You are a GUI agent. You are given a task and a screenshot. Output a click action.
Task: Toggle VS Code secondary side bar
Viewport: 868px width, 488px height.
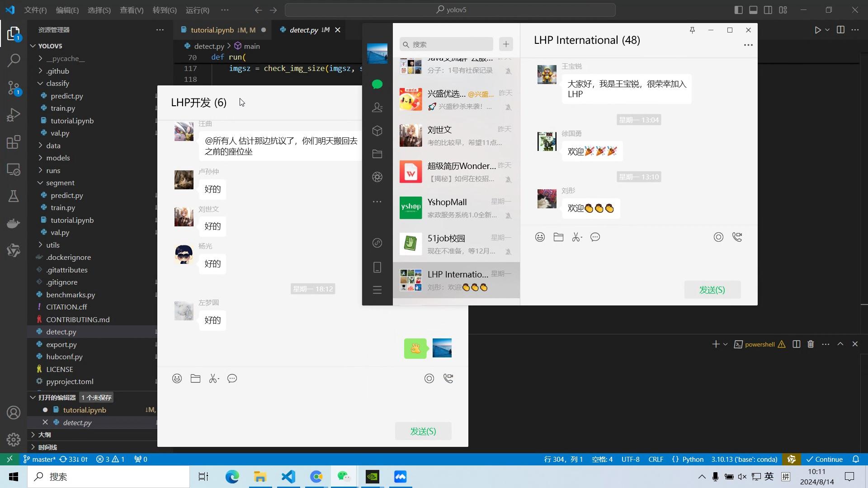click(768, 10)
